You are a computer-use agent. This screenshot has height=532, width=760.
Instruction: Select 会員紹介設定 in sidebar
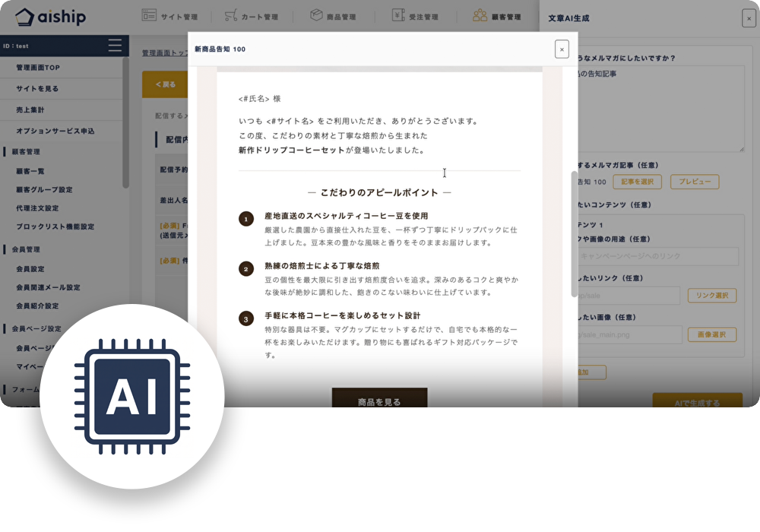click(37, 306)
